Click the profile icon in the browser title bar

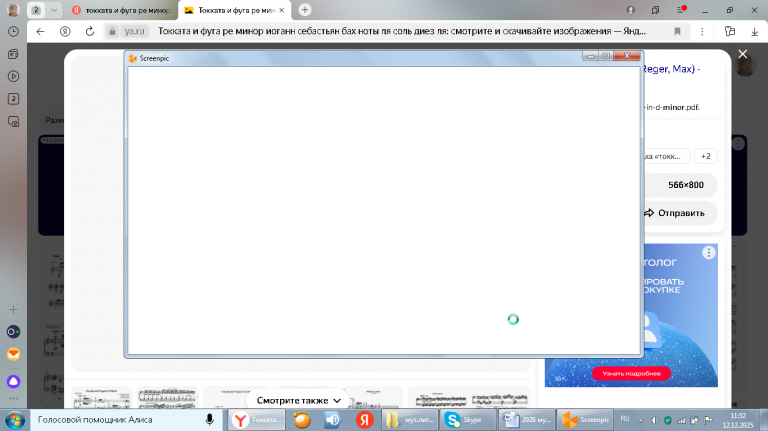631,10
